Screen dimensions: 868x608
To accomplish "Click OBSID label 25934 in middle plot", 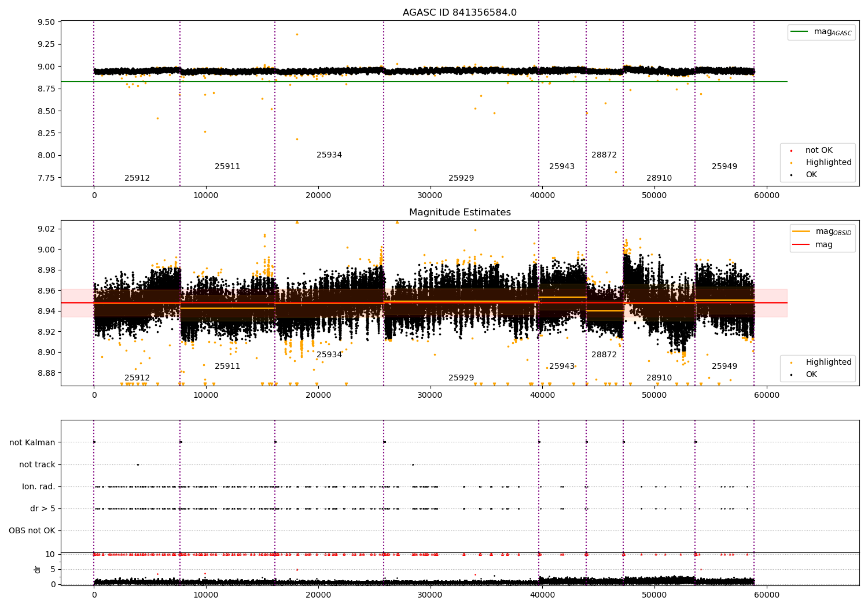I will point(329,355).
